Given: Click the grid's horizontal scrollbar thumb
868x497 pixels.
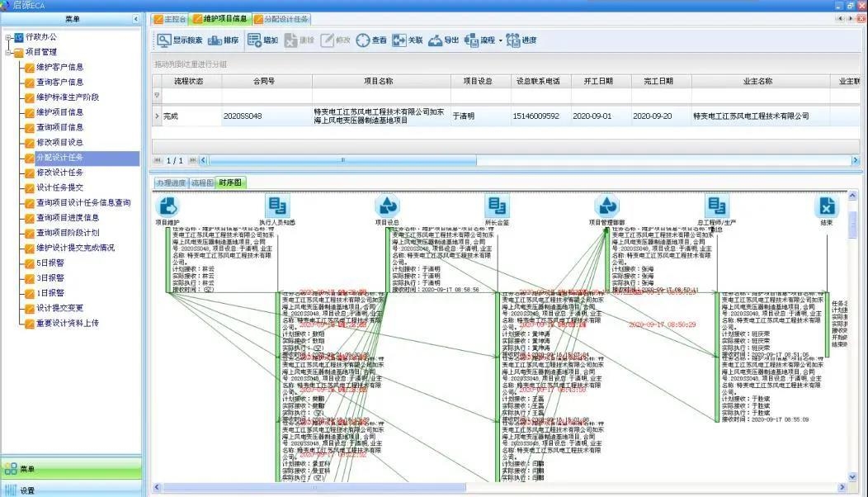Looking at the screenshot, I should click(x=342, y=160).
